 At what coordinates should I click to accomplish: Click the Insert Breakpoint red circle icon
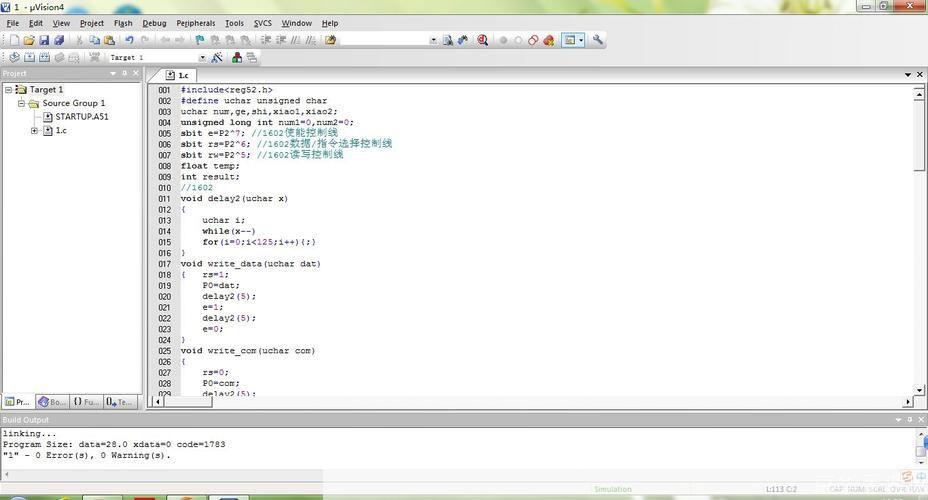(503, 40)
